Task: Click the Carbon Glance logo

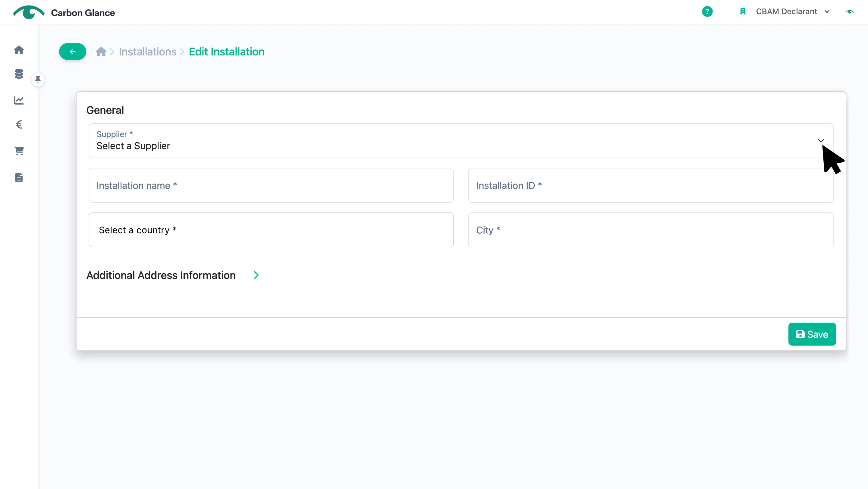Action: coord(64,12)
